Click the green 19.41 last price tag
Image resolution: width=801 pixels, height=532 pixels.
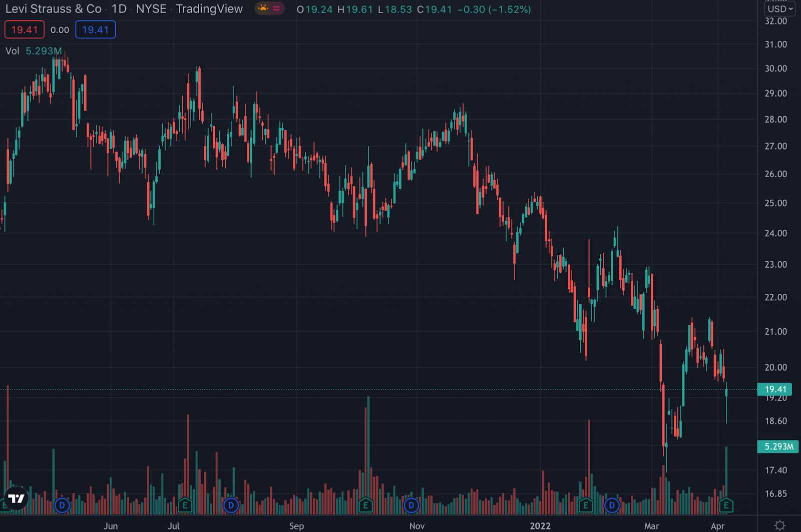(775, 389)
